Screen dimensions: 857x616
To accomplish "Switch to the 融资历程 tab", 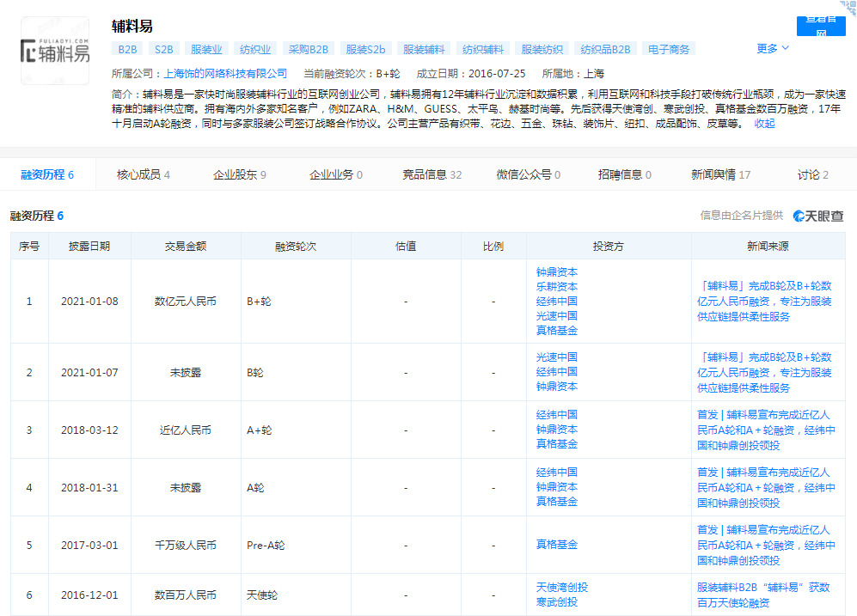I will [x=47, y=174].
